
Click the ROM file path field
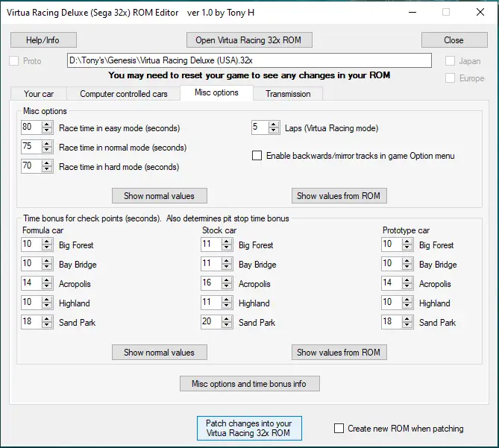tap(249, 60)
